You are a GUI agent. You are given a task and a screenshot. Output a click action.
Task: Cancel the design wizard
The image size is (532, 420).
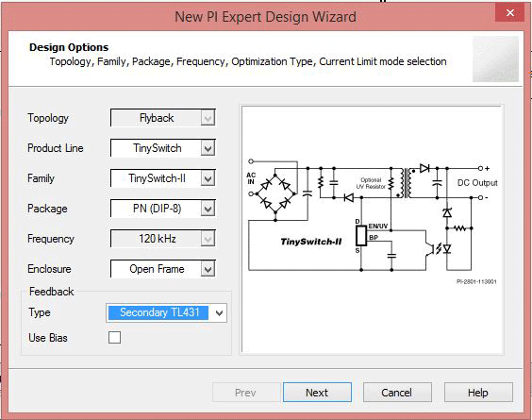click(397, 393)
